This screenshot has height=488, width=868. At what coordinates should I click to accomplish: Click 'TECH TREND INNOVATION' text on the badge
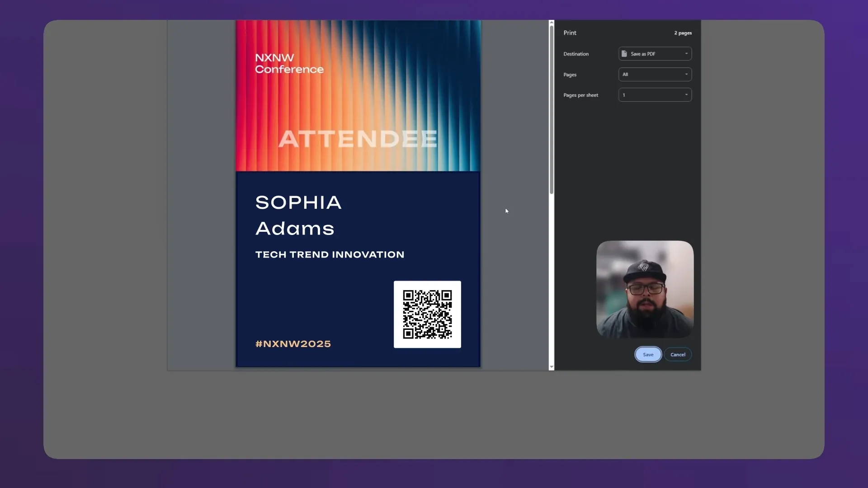click(330, 255)
